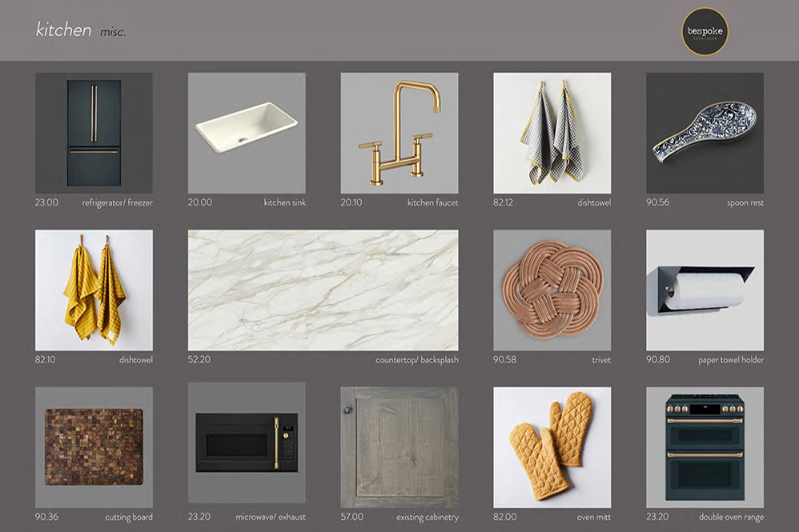Open the yellow dishtowels image
799x532 pixels.
pos(94,290)
